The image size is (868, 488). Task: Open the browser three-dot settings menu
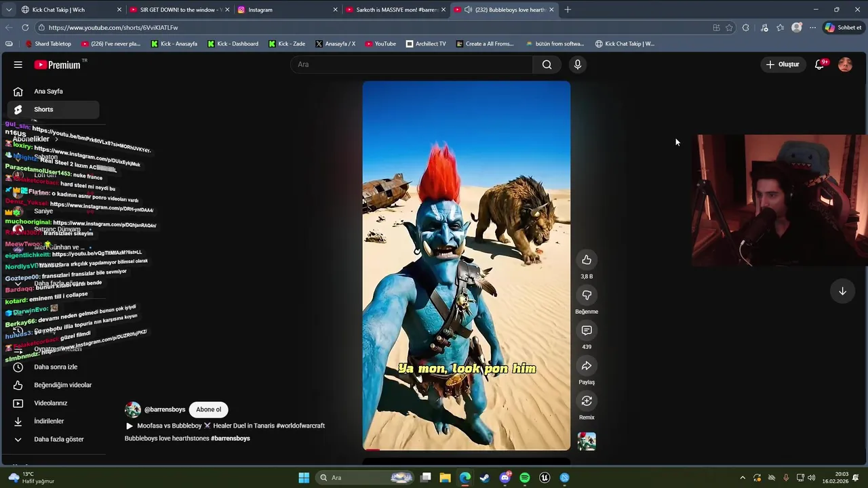click(x=812, y=28)
